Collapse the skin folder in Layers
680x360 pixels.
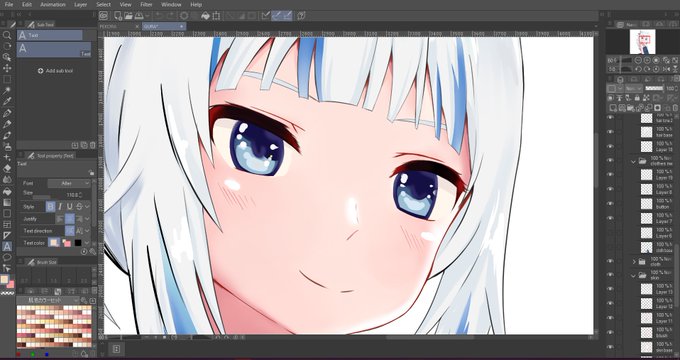tap(633, 275)
